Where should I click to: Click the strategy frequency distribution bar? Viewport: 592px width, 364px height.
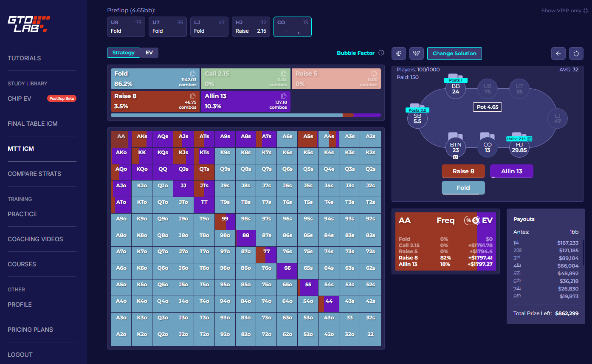coord(245,115)
